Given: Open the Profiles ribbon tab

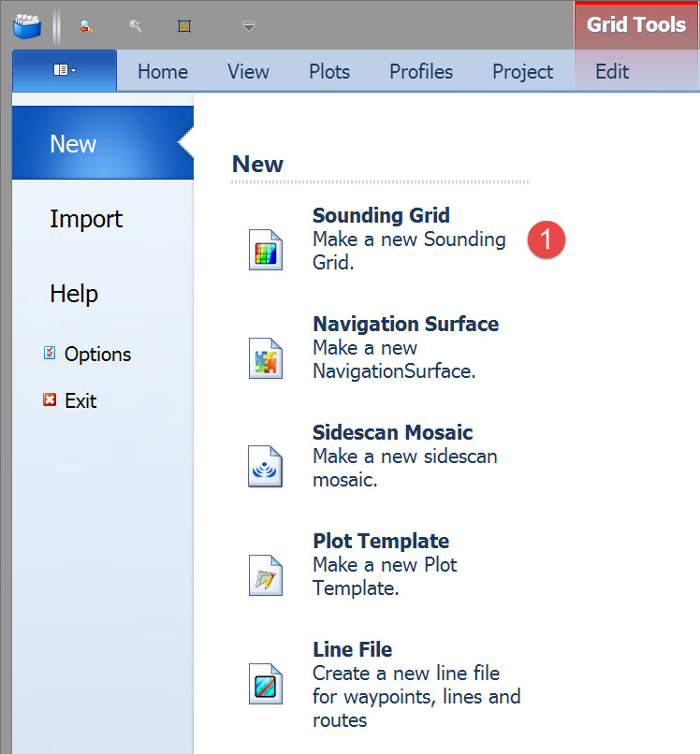Looking at the screenshot, I should 421,71.
